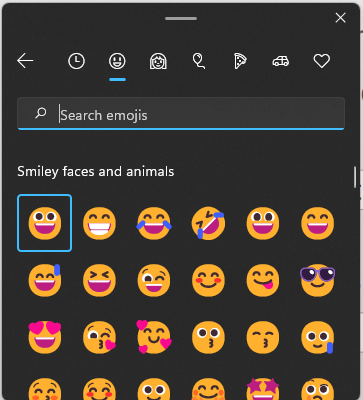Select the pizza food category
The width and height of the screenshot is (363, 400).
240,61
